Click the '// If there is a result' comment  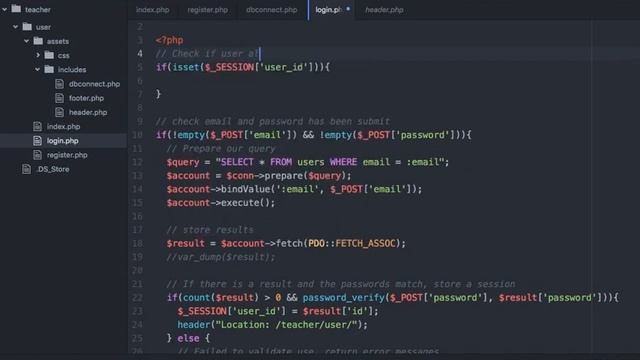tap(341, 284)
